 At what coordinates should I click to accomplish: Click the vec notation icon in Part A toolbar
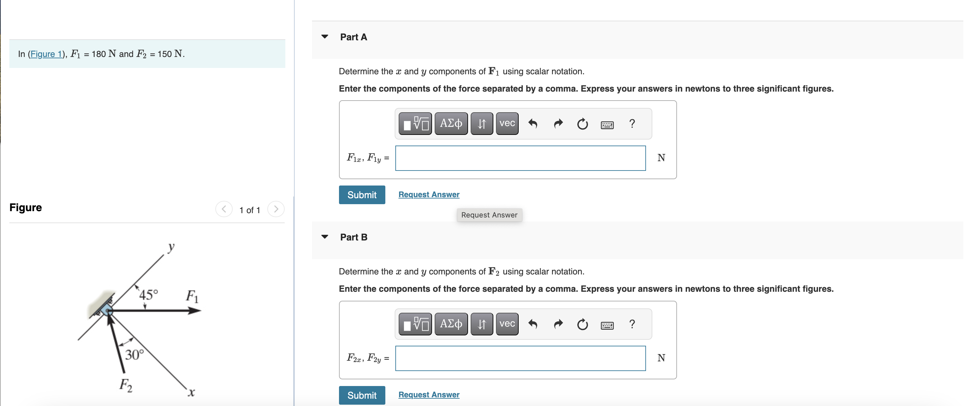[x=507, y=124]
